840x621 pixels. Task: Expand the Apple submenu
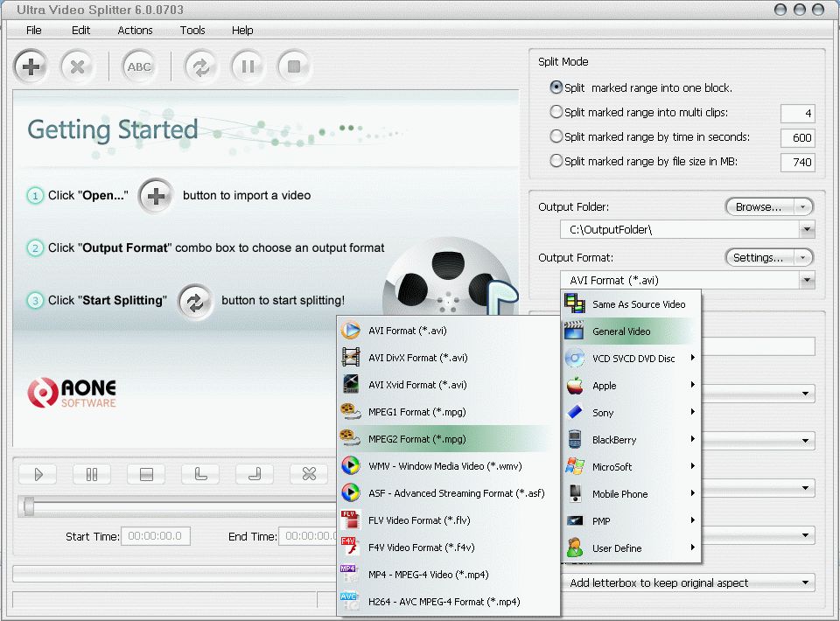pos(631,386)
